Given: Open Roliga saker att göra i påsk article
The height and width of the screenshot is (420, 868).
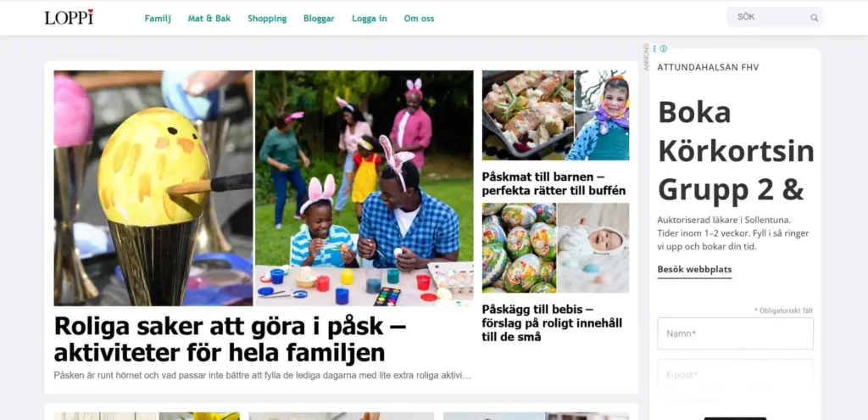Looking at the screenshot, I should [x=230, y=339].
